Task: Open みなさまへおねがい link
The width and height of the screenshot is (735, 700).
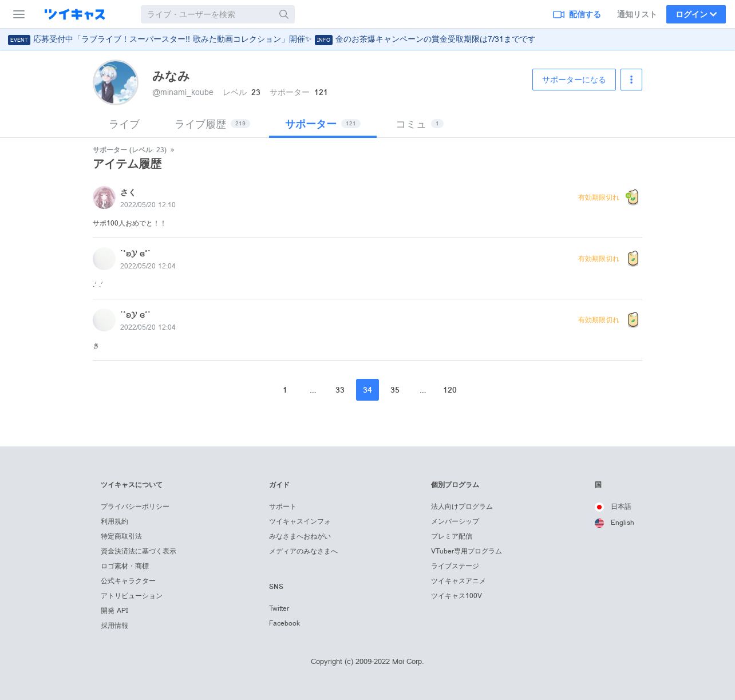Action: pos(300,536)
